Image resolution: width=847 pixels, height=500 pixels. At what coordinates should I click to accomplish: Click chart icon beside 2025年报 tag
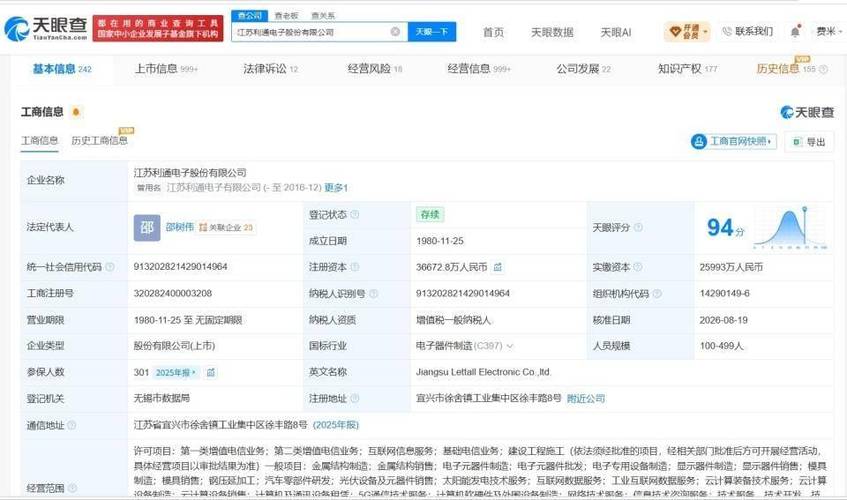(x=211, y=373)
